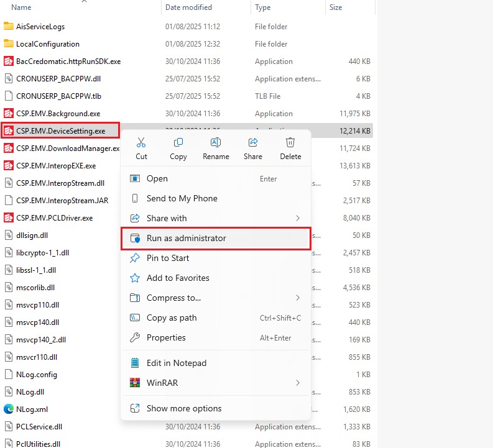The width and height of the screenshot is (493, 448).
Task: Click the AisServiceLogs folder icon
Action: pos(9,27)
